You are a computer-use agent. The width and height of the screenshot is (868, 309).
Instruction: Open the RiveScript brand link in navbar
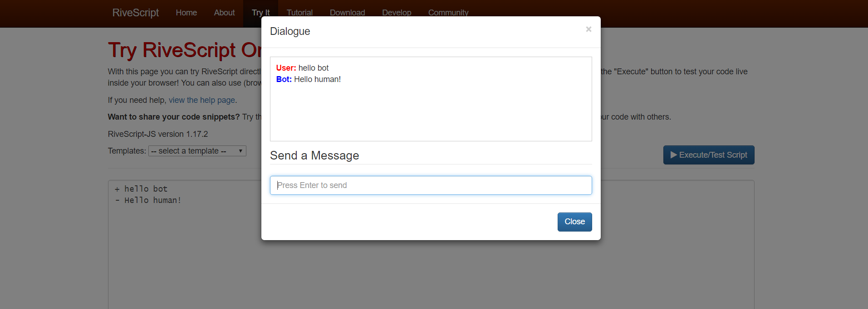click(x=135, y=13)
